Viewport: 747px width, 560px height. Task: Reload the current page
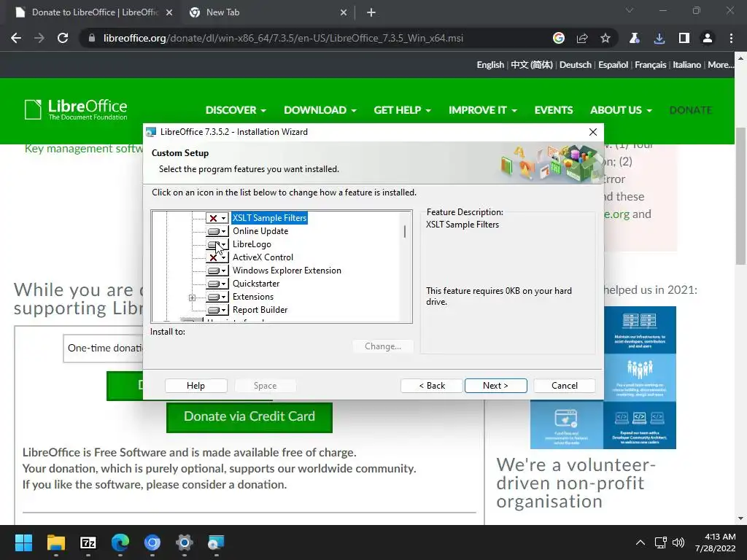[63, 38]
